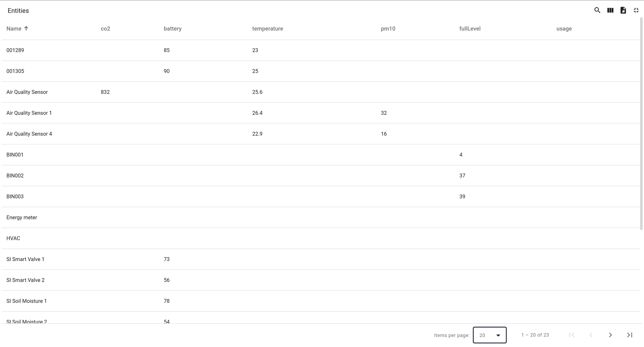Sort the table by co2 column
This screenshot has width=644, height=347.
coord(105,29)
